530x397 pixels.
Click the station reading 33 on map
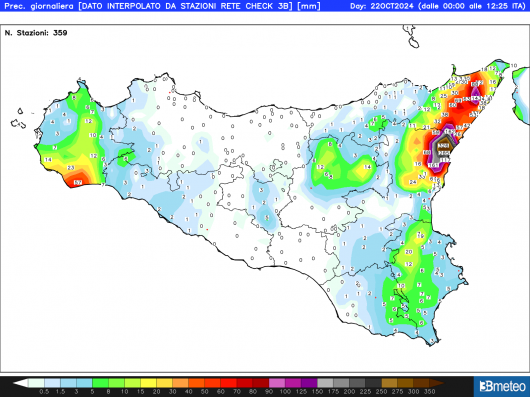(422, 177)
